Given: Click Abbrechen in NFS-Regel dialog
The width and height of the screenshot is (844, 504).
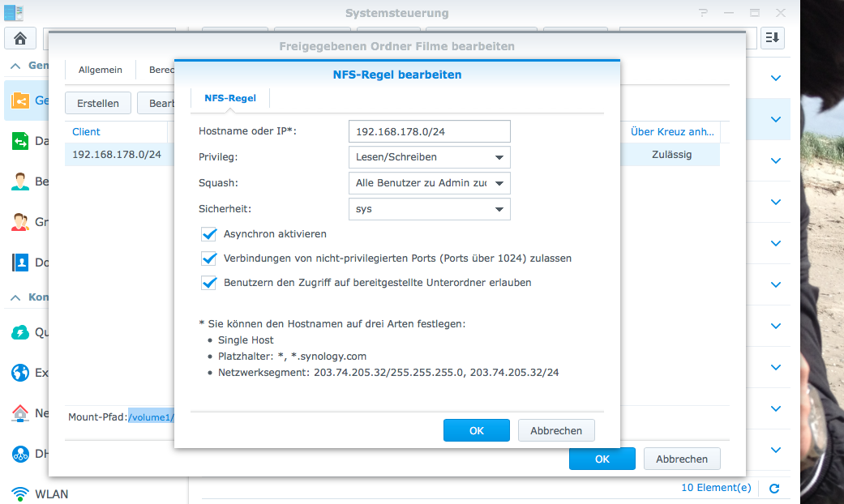Looking at the screenshot, I should pyautogui.click(x=556, y=430).
